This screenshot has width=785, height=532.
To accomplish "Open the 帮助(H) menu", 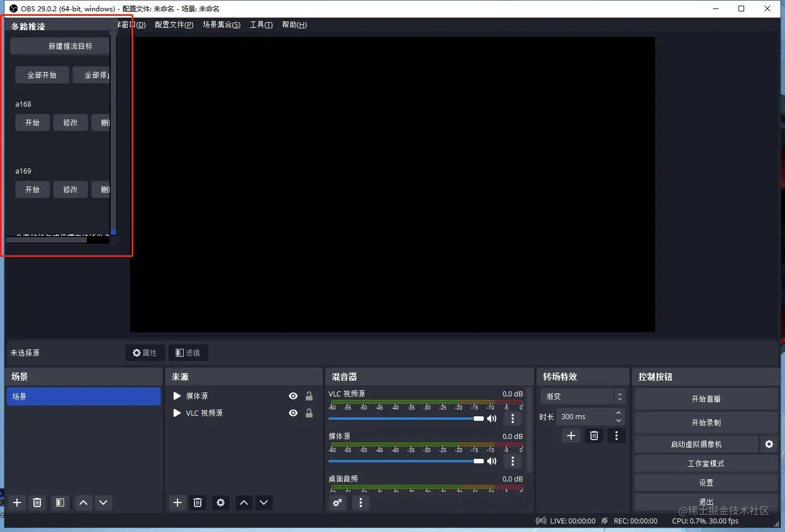I will pyautogui.click(x=294, y=24).
